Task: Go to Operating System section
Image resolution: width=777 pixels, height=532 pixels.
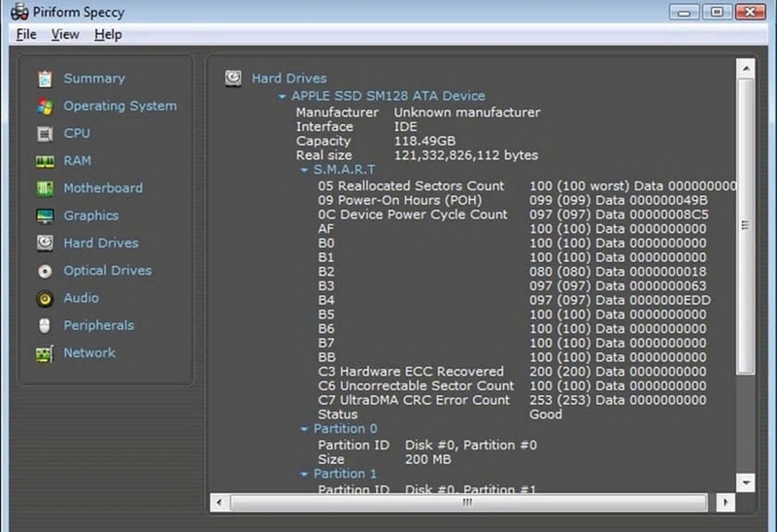Action: tap(119, 106)
